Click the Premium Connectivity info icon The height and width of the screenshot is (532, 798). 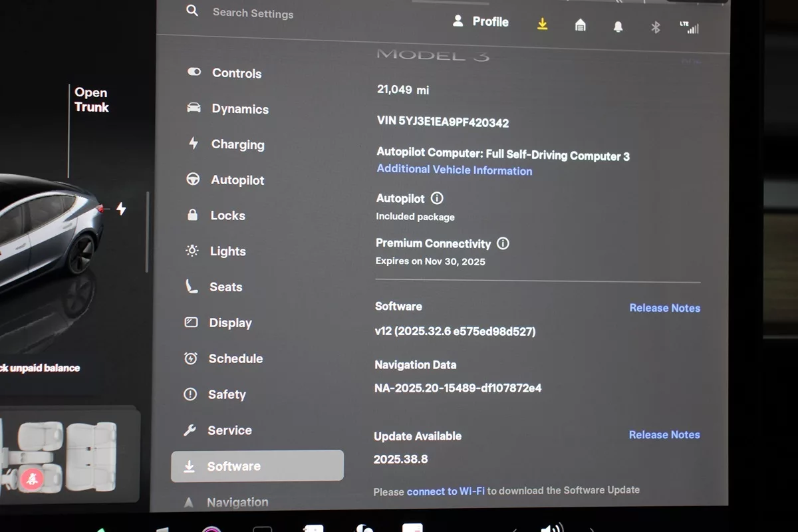(x=503, y=243)
